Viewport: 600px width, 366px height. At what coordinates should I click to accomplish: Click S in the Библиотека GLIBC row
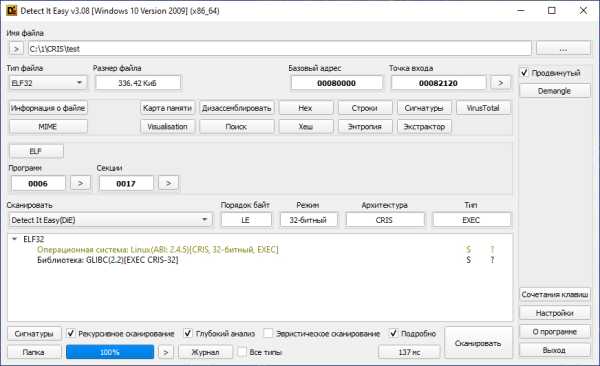click(468, 260)
